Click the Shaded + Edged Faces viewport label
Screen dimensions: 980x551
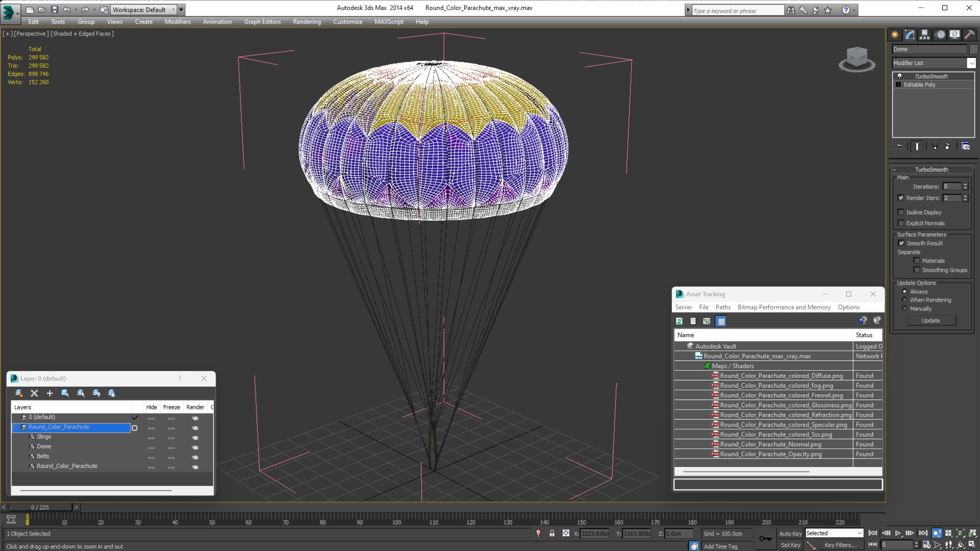(x=82, y=34)
